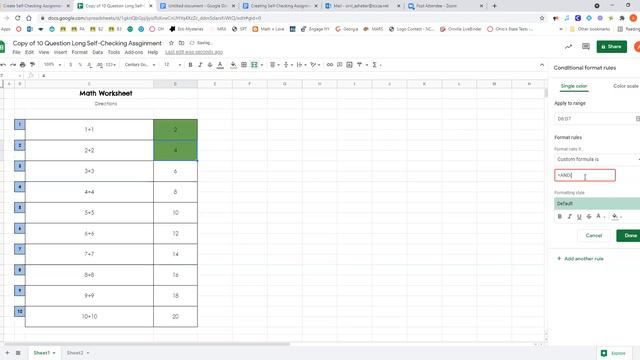Open the Add-ons menu
The height and width of the screenshot is (360, 640).
[134, 52]
